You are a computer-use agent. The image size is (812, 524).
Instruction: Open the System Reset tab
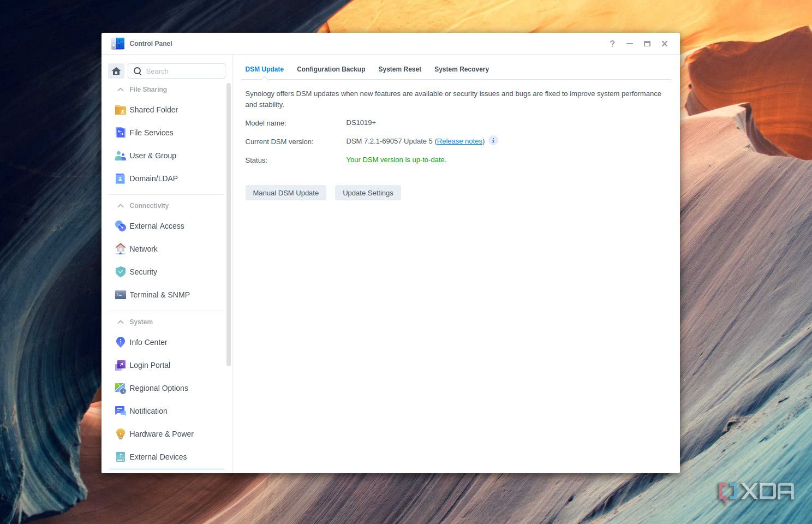400,69
